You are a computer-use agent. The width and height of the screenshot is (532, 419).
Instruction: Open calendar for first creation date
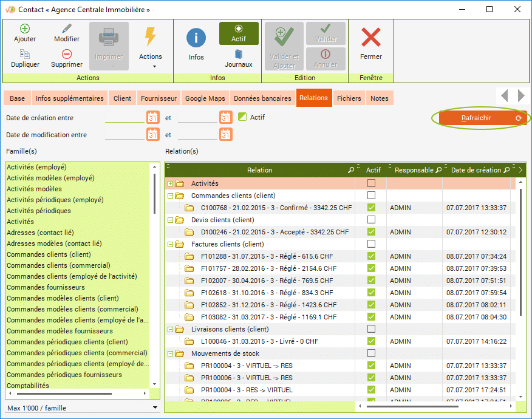(x=153, y=118)
